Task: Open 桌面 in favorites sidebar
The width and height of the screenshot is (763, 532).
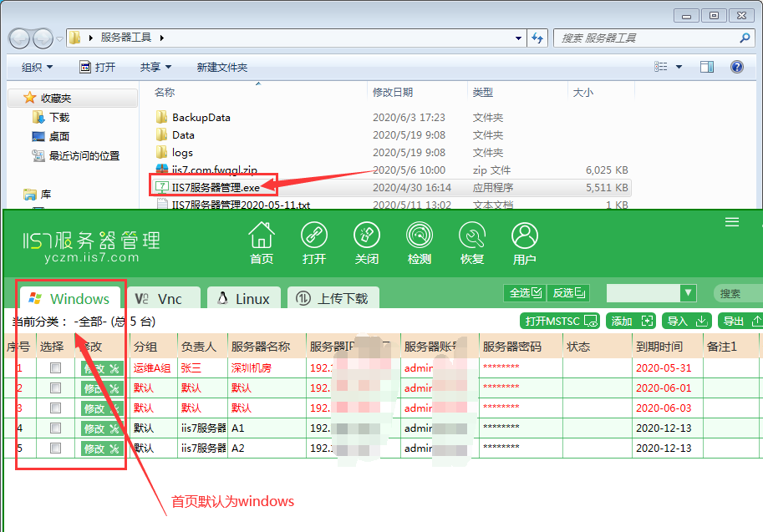Action: tap(58, 136)
